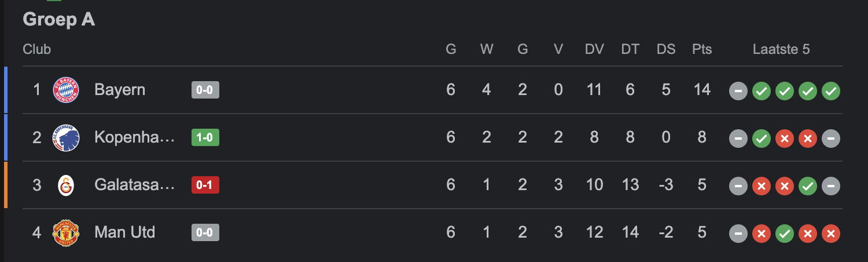Click Man Utd's last red loss icon
Viewport: 868px width, 262px height.
(x=831, y=234)
